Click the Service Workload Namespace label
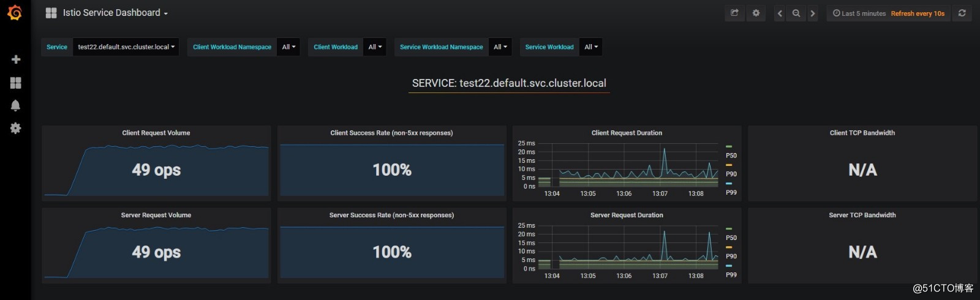 click(442, 47)
